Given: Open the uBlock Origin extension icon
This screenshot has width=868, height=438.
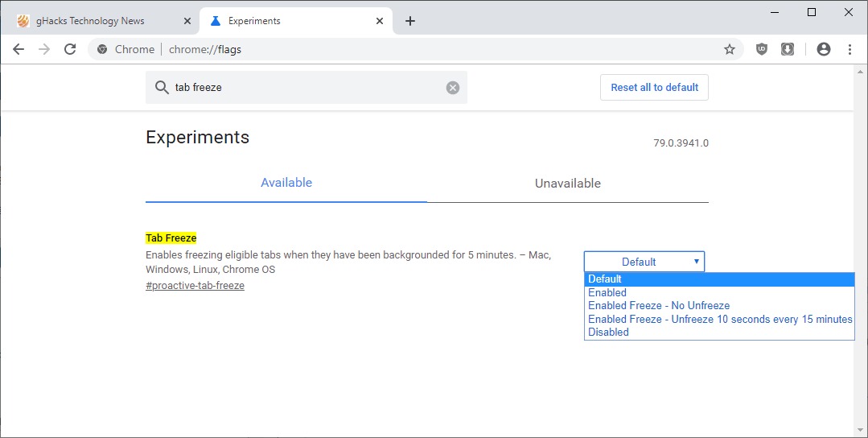Looking at the screenshot, I should 762,49.
